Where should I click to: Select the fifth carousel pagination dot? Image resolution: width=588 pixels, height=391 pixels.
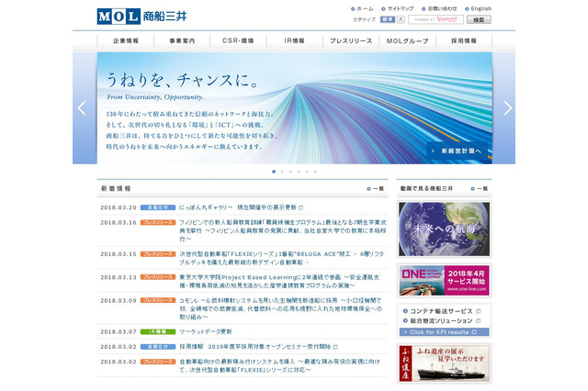307,172
